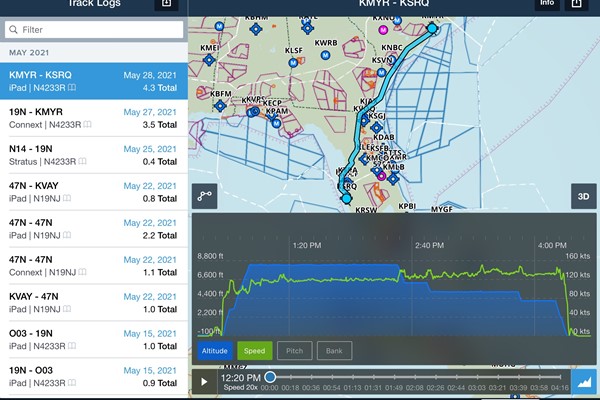Collapse the MAY 2021 section header
Screen dimensions: 600x400
tap(94, 51)
